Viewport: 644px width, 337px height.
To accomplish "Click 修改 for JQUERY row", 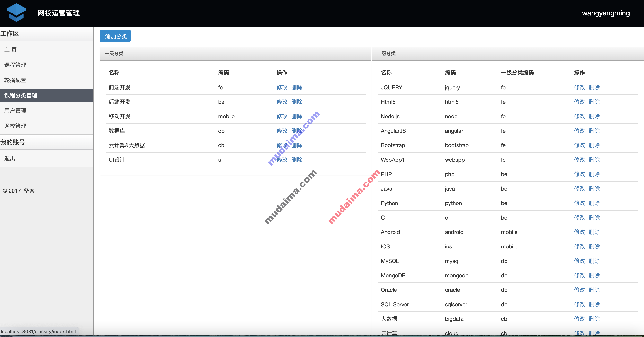I will pos(579,88).
